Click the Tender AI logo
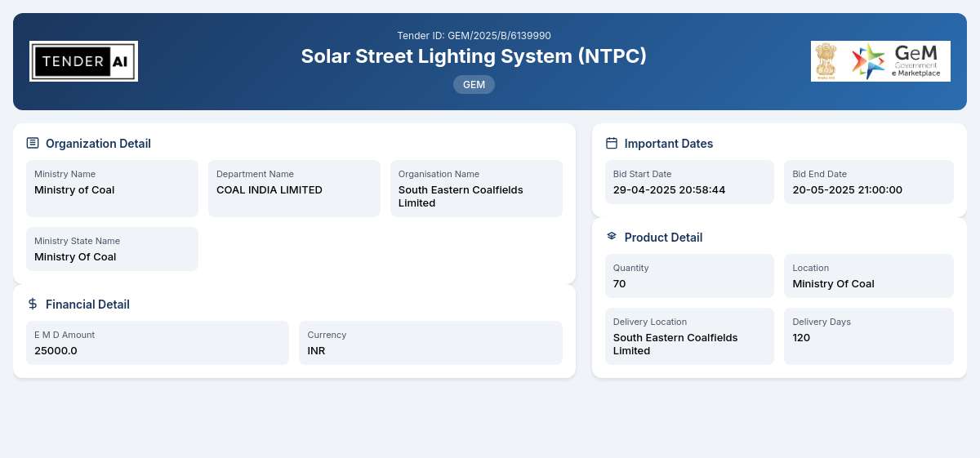Screen dimensions: 980x458 tap(83, 61)
